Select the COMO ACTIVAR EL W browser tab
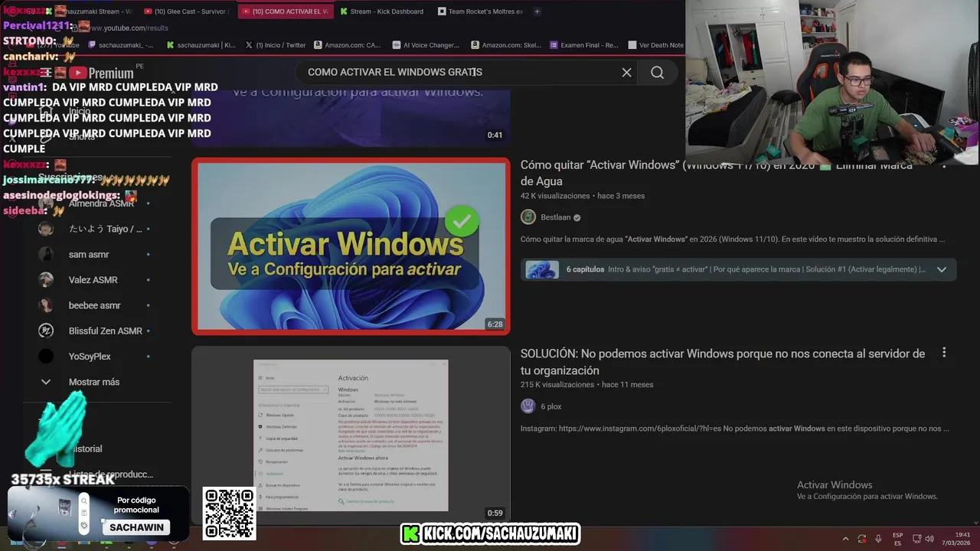 285,11
